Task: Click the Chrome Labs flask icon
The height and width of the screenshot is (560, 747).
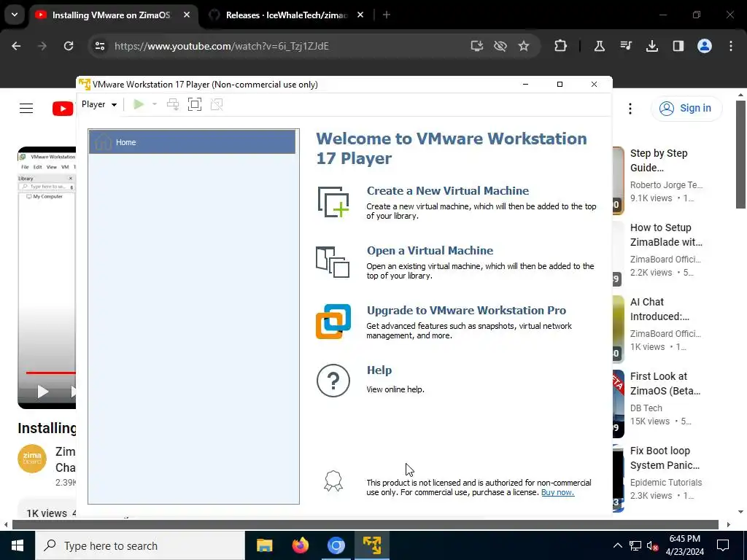Action: coord(600,46)
